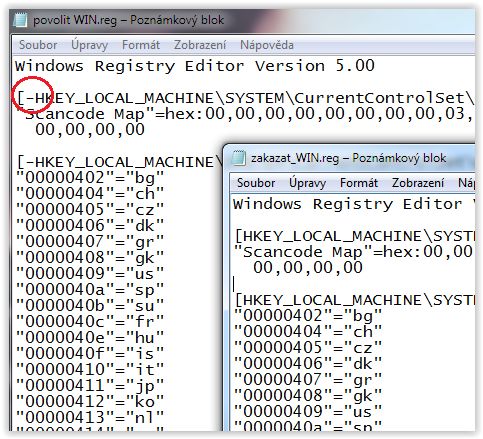Open Zobrazení menu in zakazat_WIN.reg window
This screenshot has height=439, width=483.
tap(418, 183)
